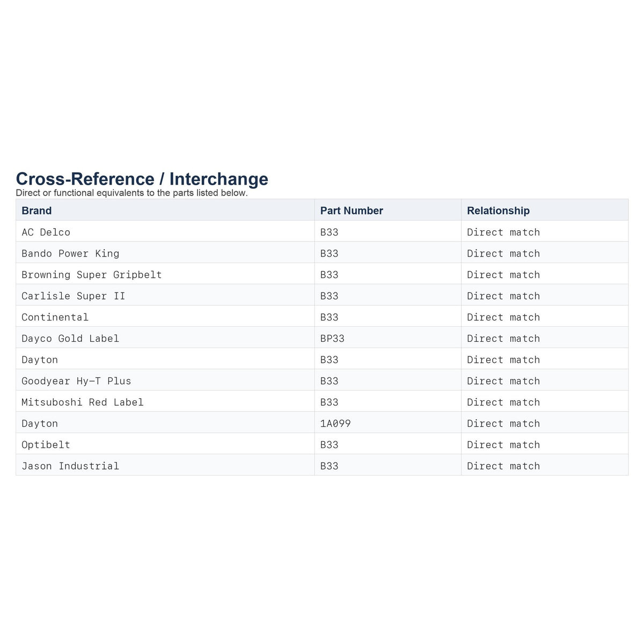The image size is (644, 644).
Task: Select the Mitsuboshi Red Label brand cell
Action: coord(165,402)
